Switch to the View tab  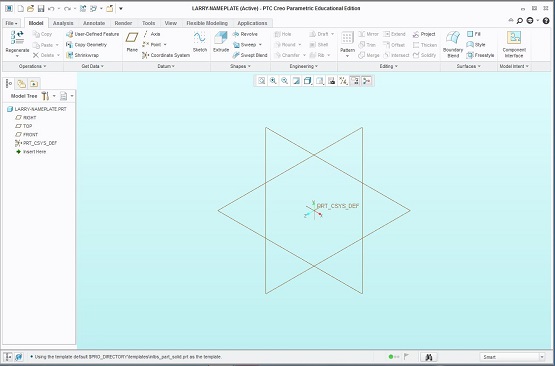coord(171,23)
